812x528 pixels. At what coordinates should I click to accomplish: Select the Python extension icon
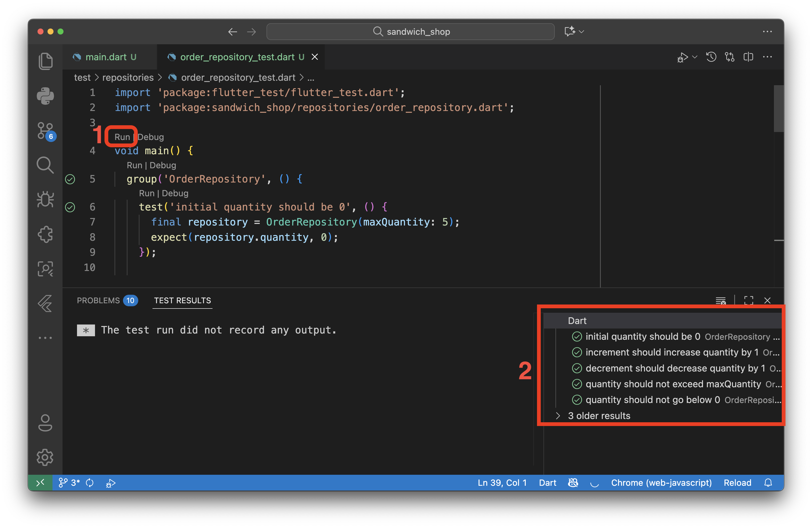tap(45, 96)
